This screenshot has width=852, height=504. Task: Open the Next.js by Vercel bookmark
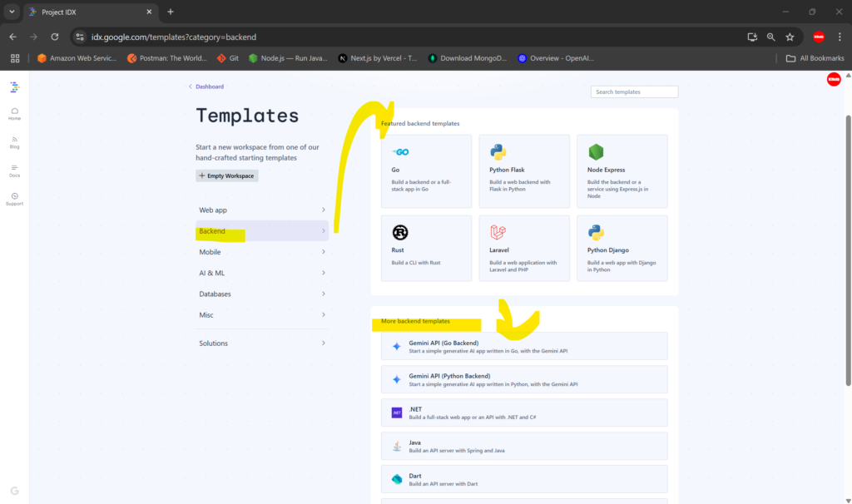(x=378, y=58)
